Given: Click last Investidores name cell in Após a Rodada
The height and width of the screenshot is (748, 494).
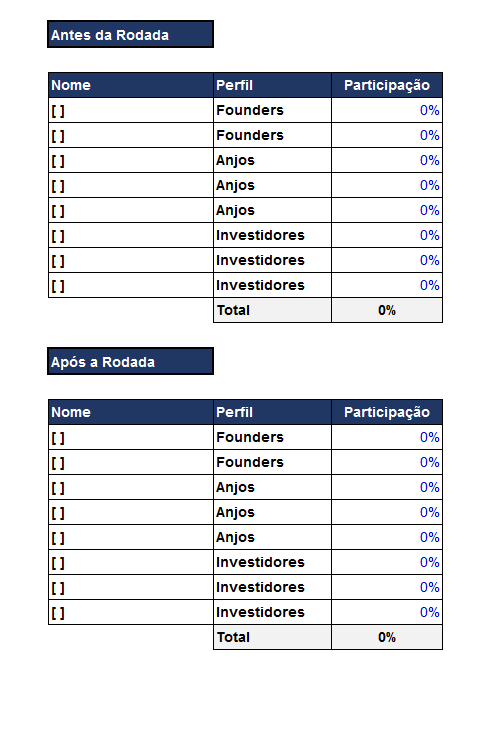Looking at the screenshot, I should [131, 612].
